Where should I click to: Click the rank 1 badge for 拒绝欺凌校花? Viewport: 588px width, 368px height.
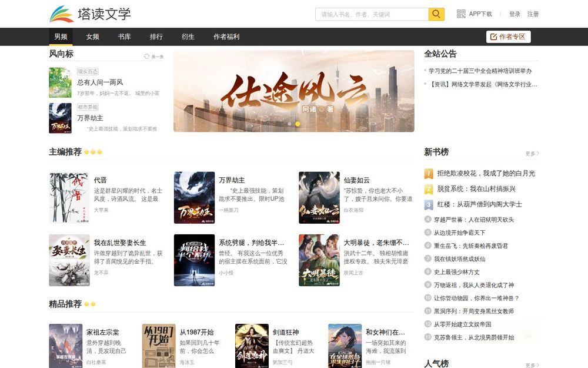[429, 174]
